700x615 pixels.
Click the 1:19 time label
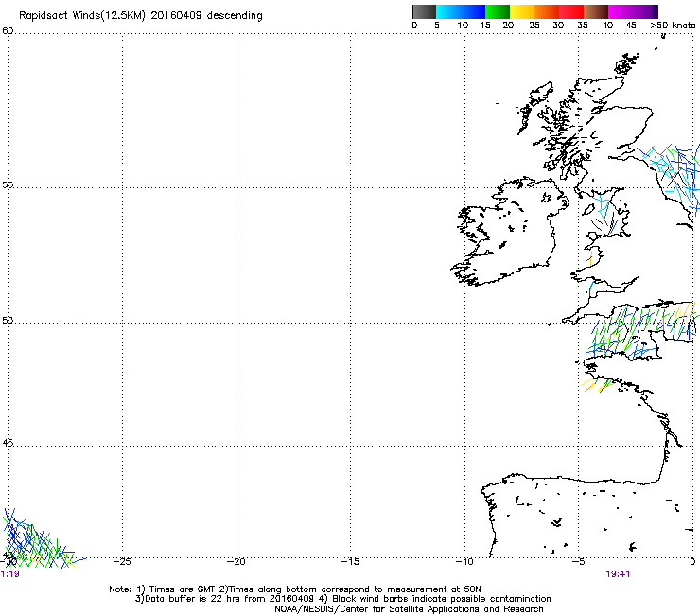pyautogui.click(x=9, y=574)
